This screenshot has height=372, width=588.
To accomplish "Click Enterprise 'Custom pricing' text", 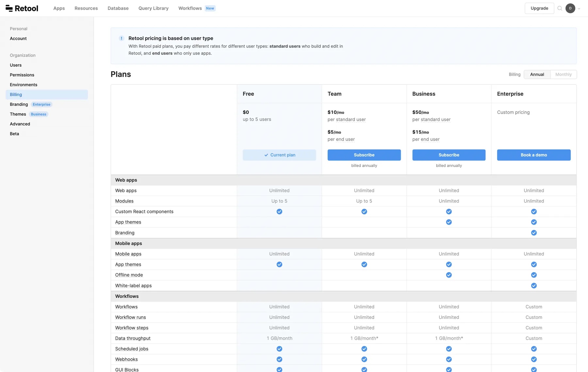I will [513, 112].
